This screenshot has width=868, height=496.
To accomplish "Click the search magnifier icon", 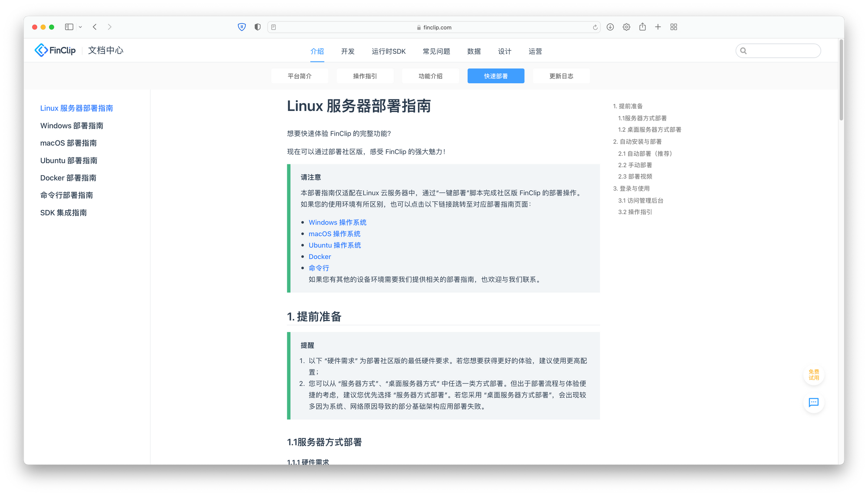I will click(x=743, y=51).
